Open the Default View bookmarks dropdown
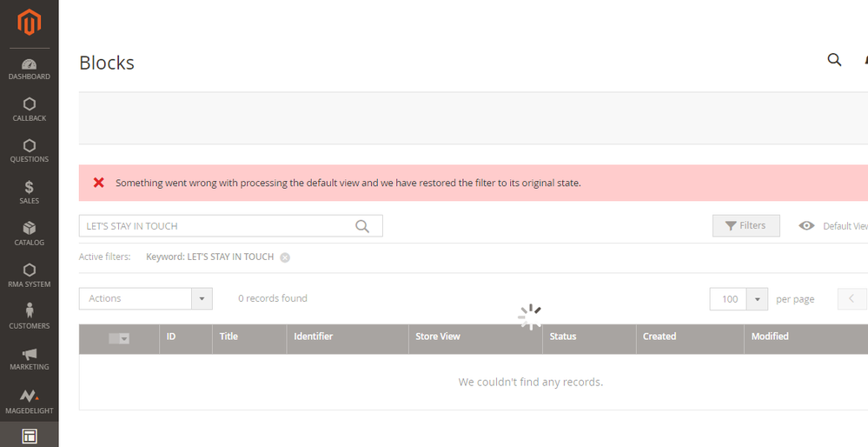868x447 pixels. coord(834,226)
